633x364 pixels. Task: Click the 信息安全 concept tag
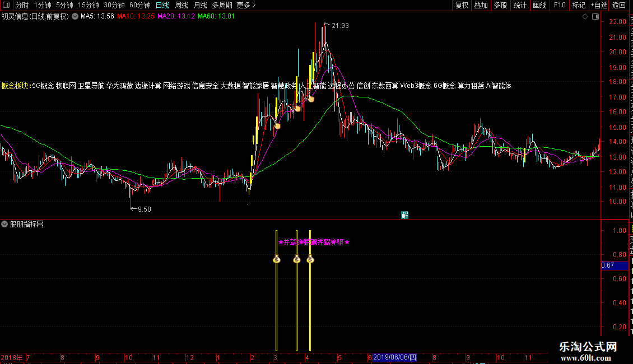[x=205, y=86]
